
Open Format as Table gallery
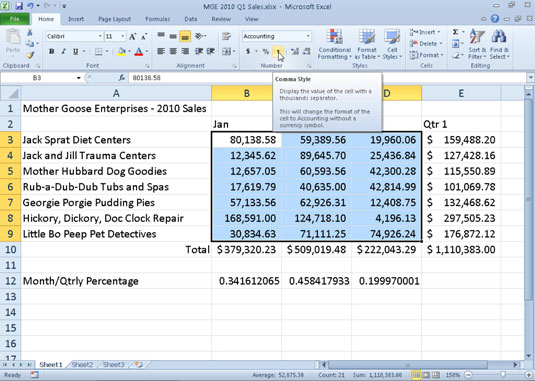367,45
